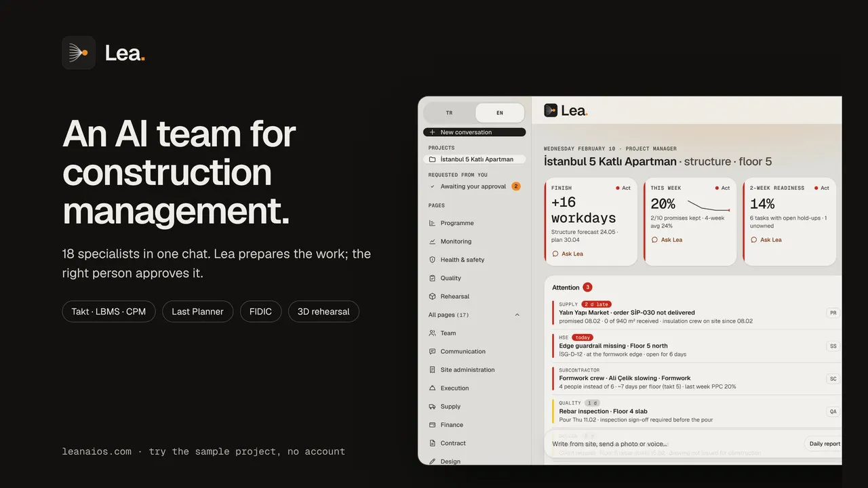The image size is (868, 488).
Task: Open the Programme page icon in sidebar
Action: [x=433, y=223]
